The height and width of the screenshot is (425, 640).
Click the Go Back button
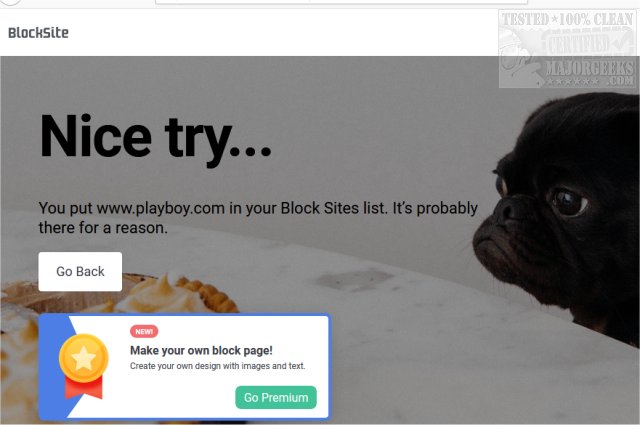(80, 271)
